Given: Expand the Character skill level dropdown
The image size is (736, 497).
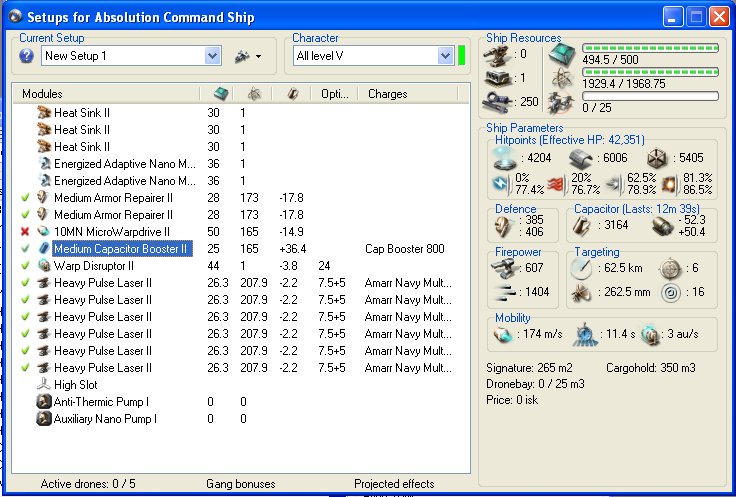Looking at the screenshot, I should tap(445, 56).
